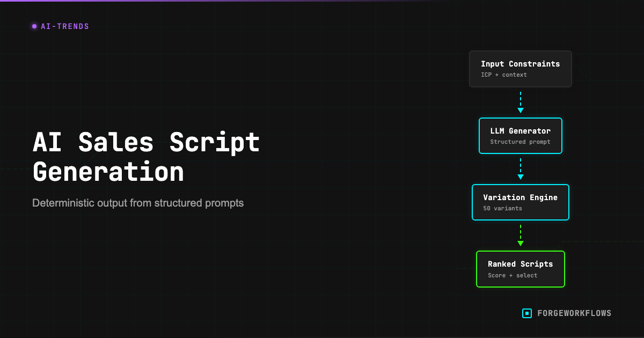644x338 pixels.
Task: Click the "AI Sales Script Generation" heading
Action: (x=146, y=157)
